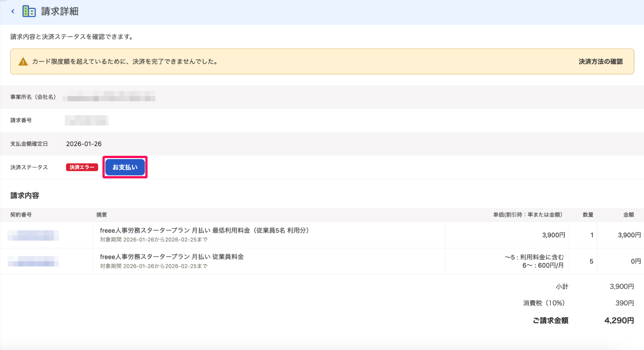Image resolution: width=644 pixels, height=350 pixels.
Task: Click the 従業員料金 plan row description
Action: pyautogui.click(x=172, y=257)
